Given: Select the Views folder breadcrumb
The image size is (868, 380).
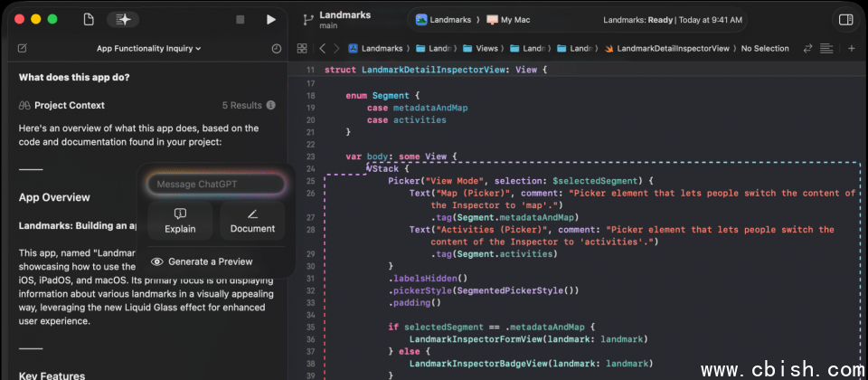Looking at the screenshot, I should point(480,49).
